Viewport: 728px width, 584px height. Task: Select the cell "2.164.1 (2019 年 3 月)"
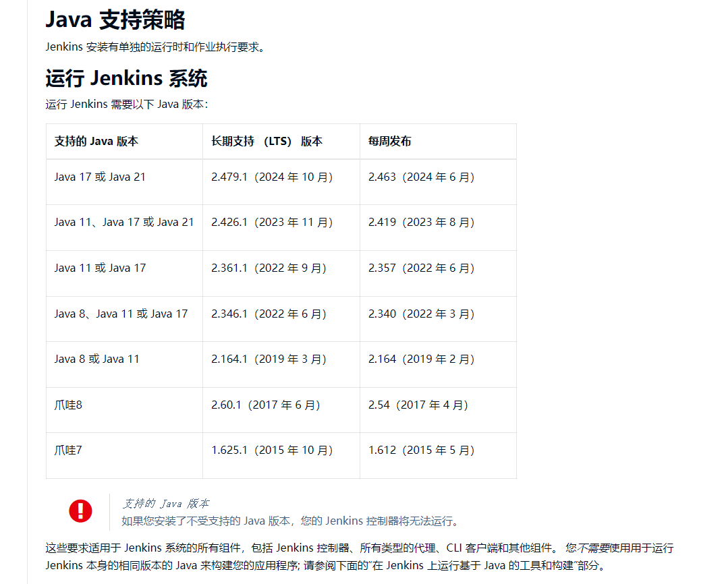tap(281, 364)
